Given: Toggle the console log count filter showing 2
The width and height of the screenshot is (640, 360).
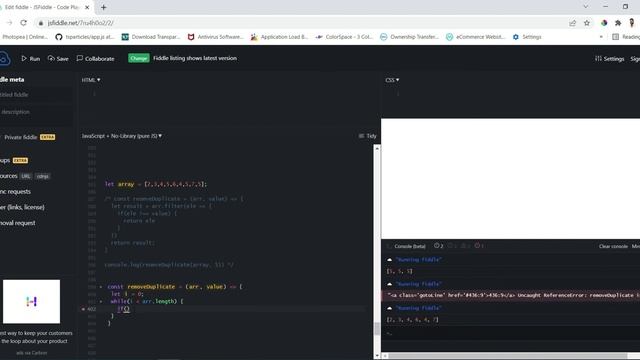Looking at the screenshot, I should point(438,246).
